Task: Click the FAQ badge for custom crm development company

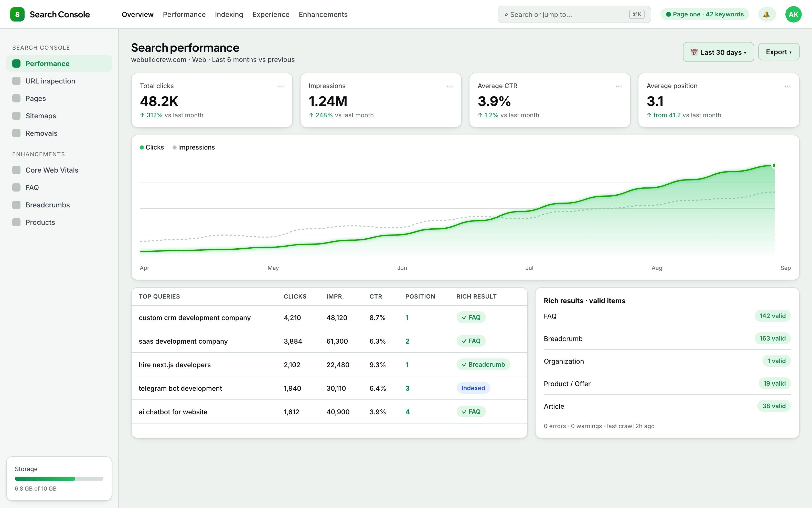Action: [471, 317]
